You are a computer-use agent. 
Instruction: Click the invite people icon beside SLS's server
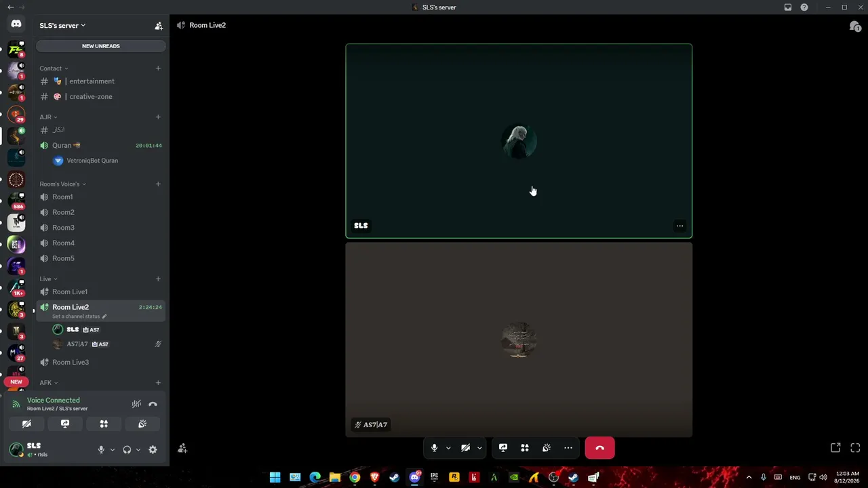coord(159,26)
